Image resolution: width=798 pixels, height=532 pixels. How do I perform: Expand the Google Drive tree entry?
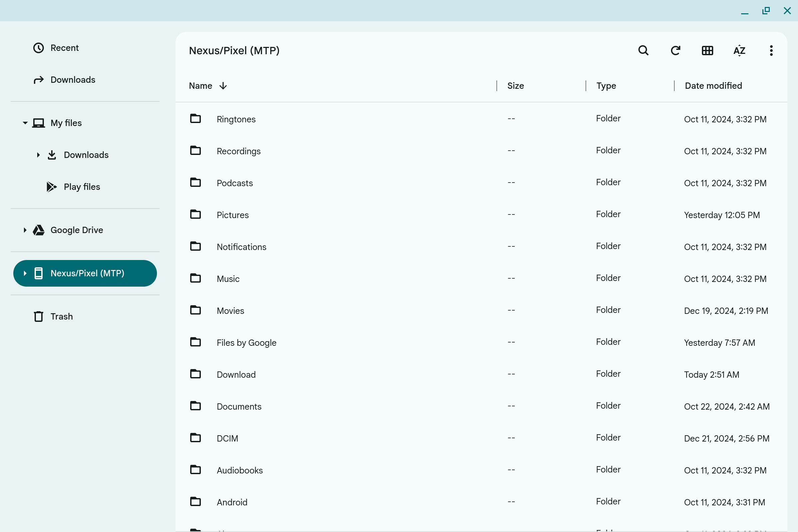coord(25,230)
